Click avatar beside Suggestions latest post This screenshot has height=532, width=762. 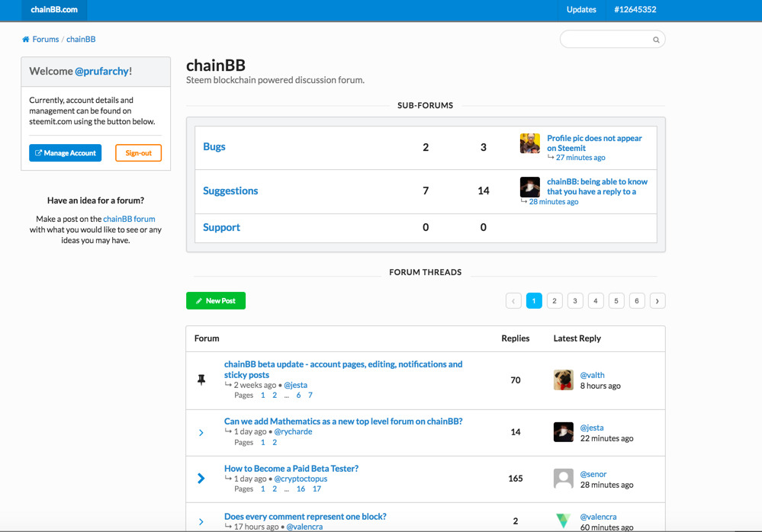tap(529, 187)
